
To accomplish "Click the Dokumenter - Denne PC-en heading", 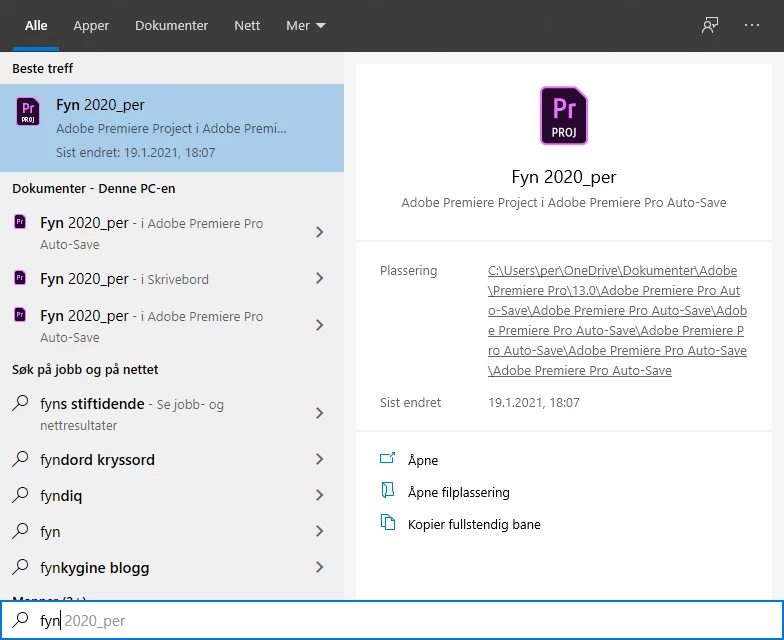I will click(94, 188).
